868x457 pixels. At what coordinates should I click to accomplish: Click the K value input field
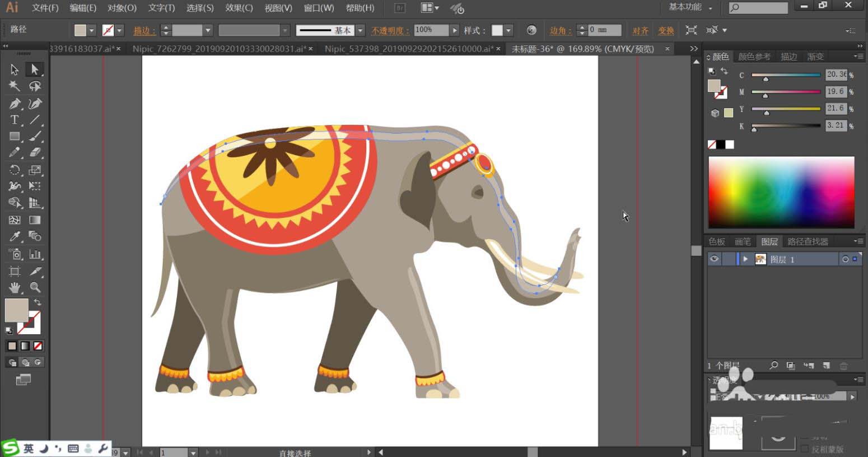(836, 125)
